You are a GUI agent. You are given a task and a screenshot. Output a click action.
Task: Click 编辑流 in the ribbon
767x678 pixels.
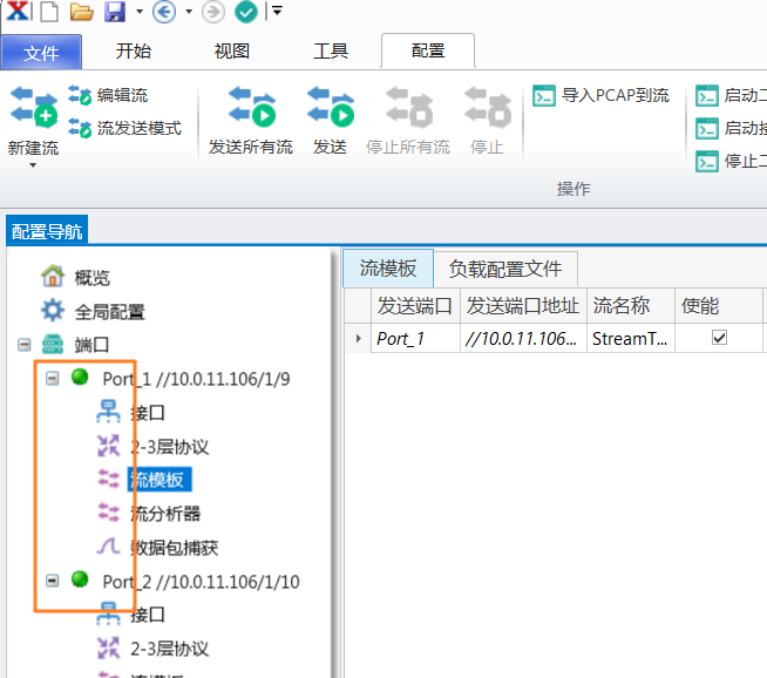tap(108, 95)
